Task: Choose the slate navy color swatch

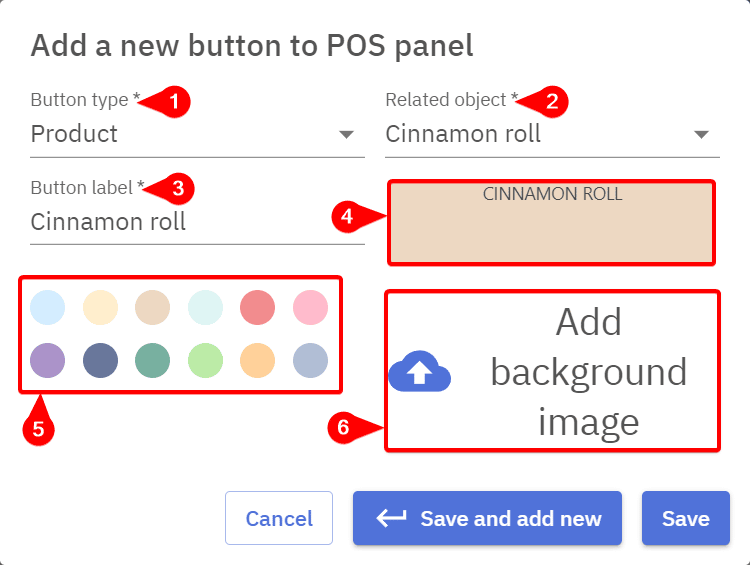Action: (101, 359)
